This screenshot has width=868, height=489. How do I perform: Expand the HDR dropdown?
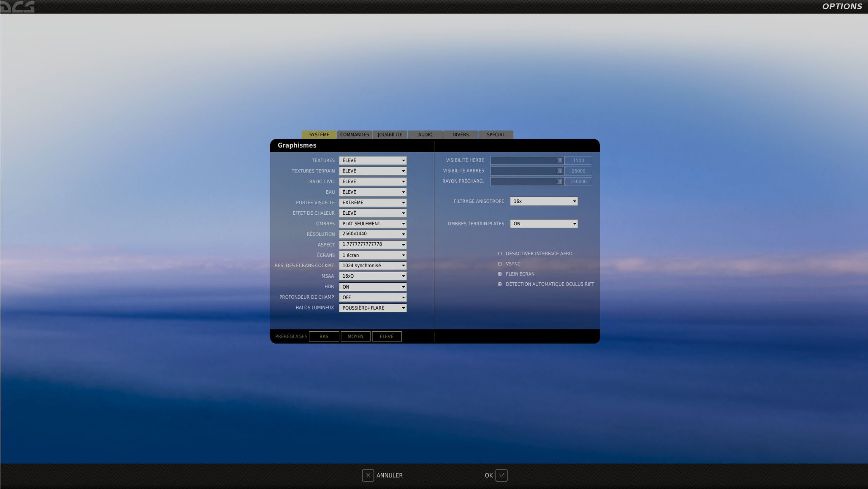[x=372, y=287]
